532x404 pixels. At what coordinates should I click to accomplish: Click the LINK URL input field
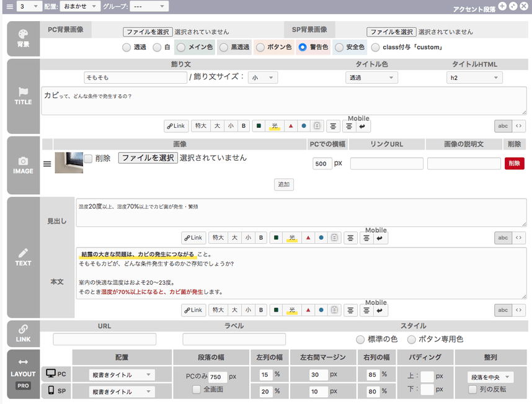[104, 339]
